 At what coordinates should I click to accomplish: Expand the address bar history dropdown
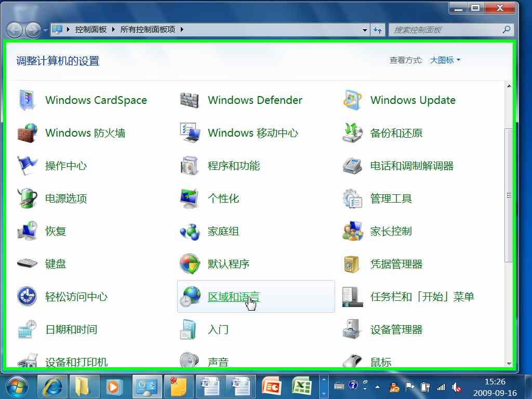(x=365, y=30)
